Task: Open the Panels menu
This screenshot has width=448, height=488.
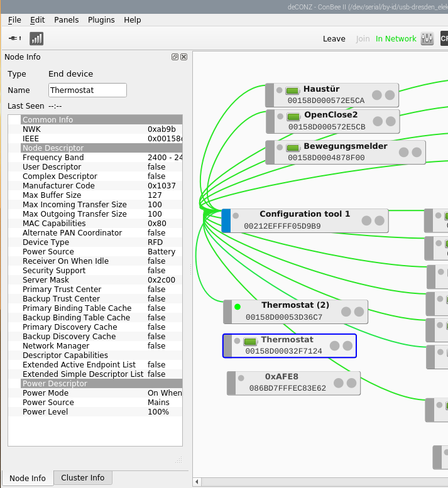Action: pyautogui.click(x=67, y=20)
